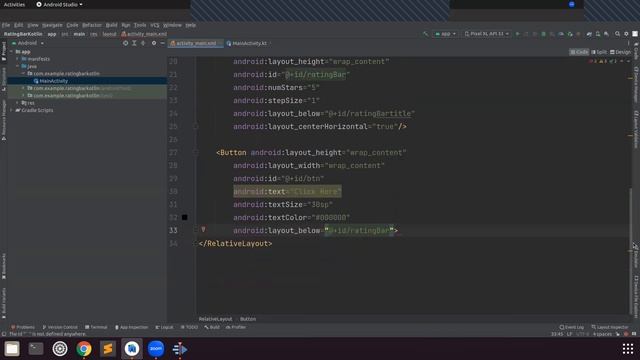Open Google Chrome from the dock
Viewport: 640px width, 360px height.
tap(84, 349)
